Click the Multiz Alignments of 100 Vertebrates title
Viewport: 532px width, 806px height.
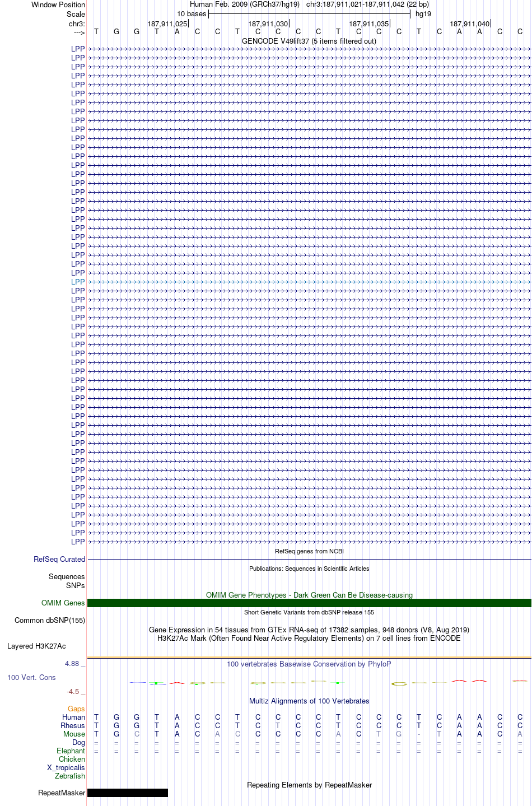pos(309,701)
